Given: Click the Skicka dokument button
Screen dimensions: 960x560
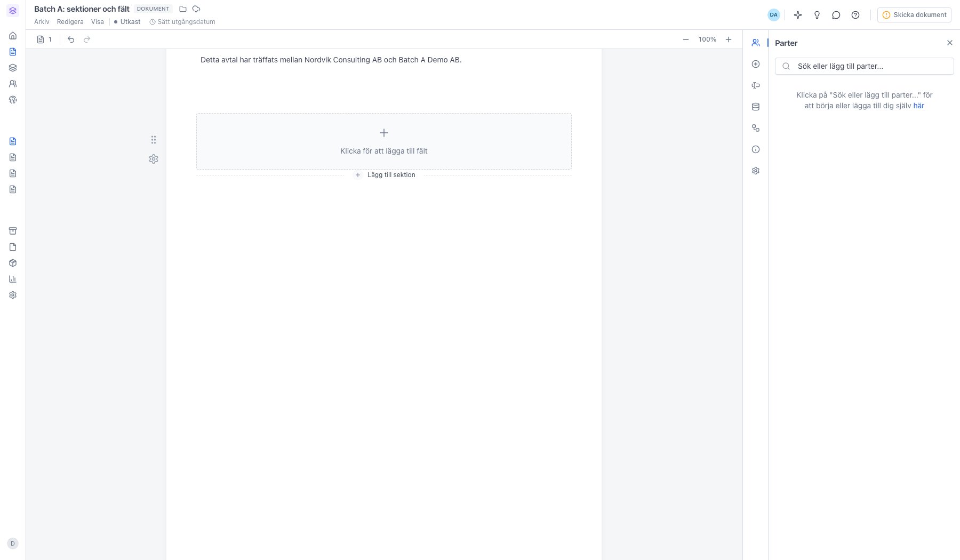Looking at the screenshot, I should click(914, 15).
